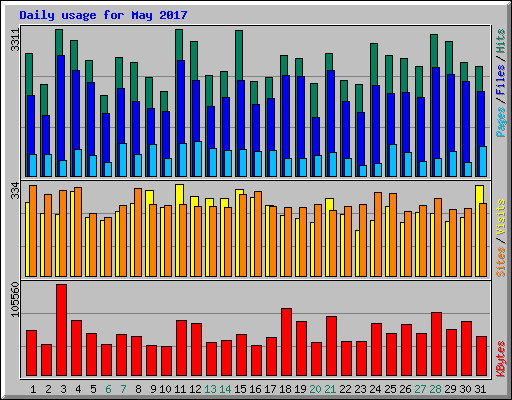Select day 1 on the x-axis
The height and width of the screenshot is (400, 512).
[x=33, y=389]
